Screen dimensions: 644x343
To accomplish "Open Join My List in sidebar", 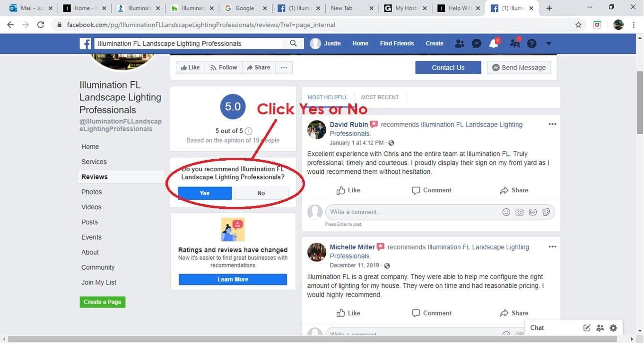I will point(99,283).
